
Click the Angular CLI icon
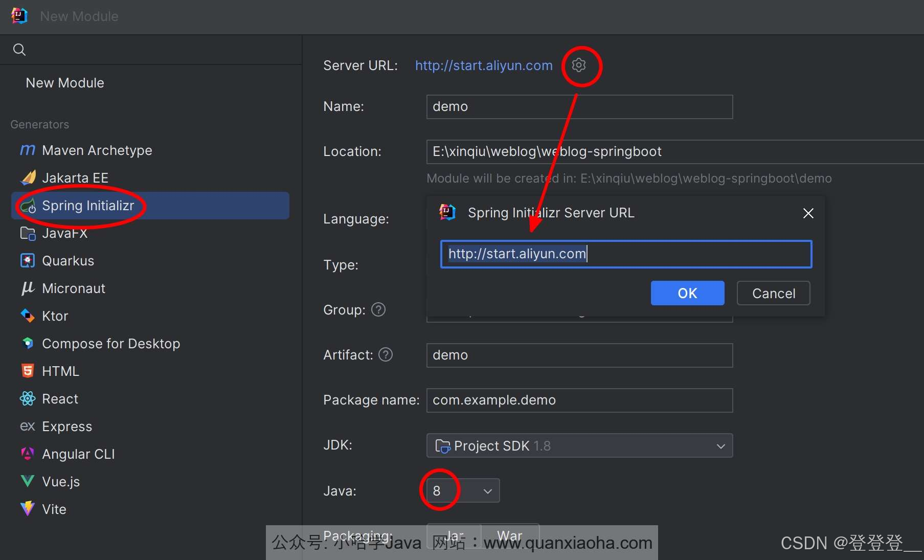click(x=28, y=454)
